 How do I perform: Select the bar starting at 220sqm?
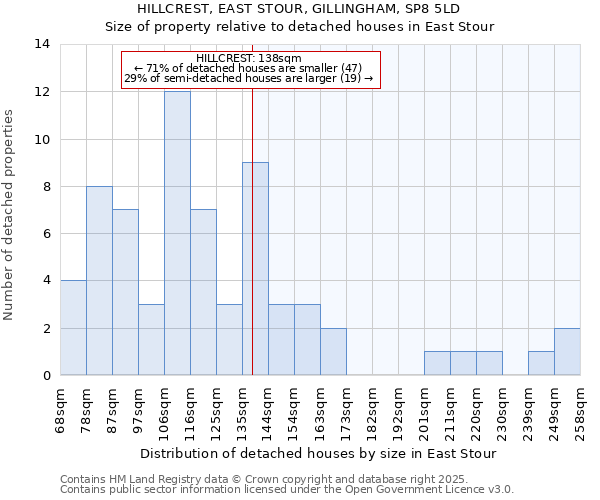pyautogui.click(x=489, y=363)
